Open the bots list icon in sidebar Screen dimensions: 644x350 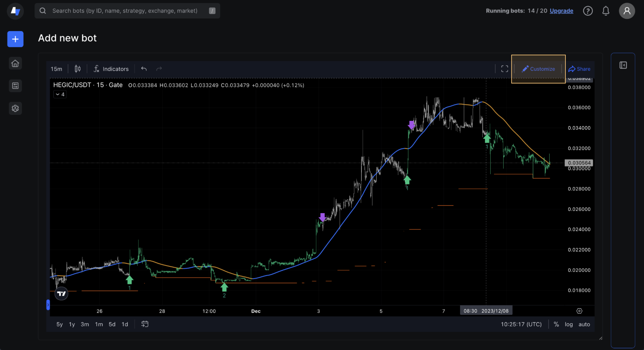[15, 86]
